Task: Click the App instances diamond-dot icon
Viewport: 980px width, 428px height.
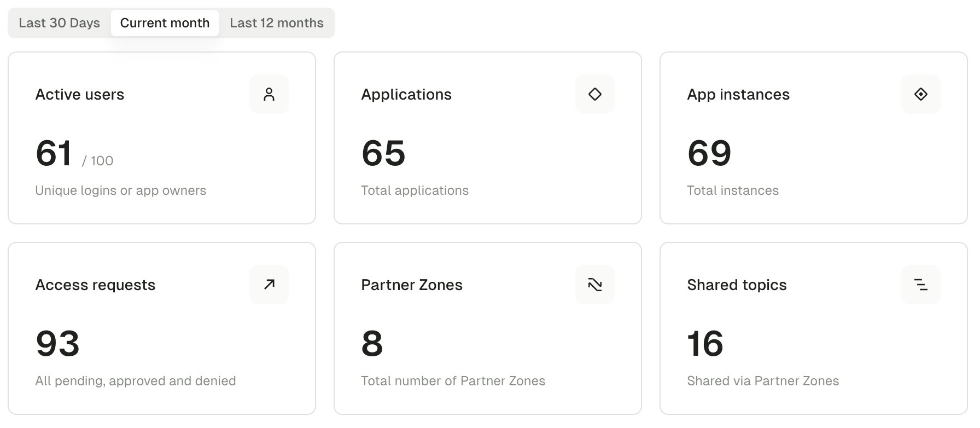Action: [x=921, y=94]
